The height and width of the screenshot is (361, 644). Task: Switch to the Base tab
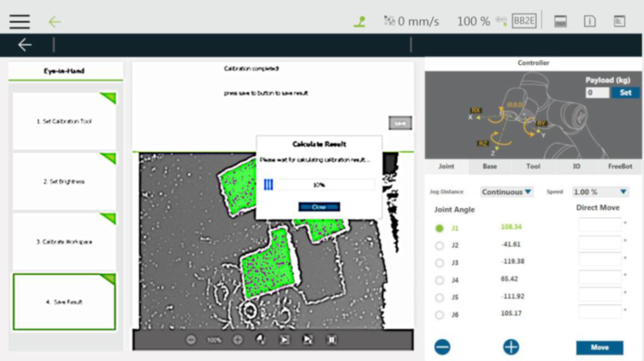[x=490, y=167]
